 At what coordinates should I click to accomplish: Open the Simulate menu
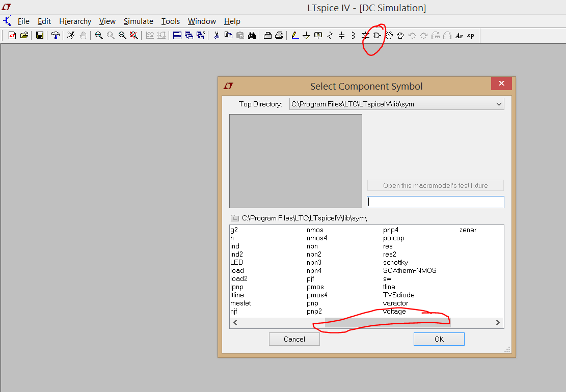pyautogui.click(x=138, y=21)
